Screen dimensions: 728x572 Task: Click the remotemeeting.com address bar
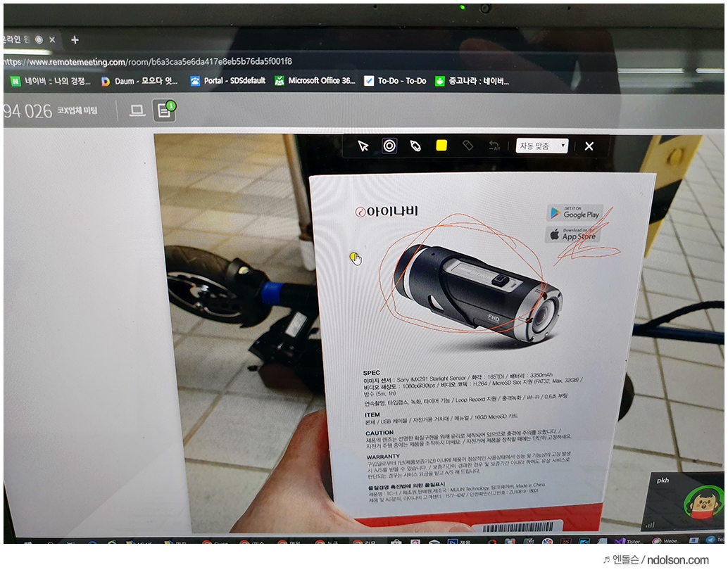(x=149, y=62)
